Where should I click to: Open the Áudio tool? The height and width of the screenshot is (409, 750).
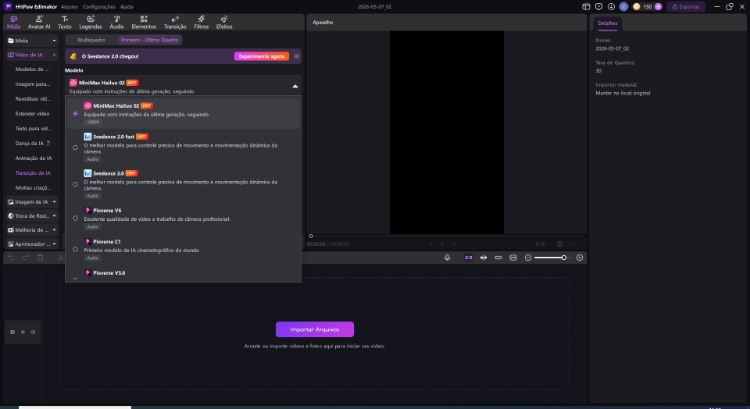(x=117, y=22)
